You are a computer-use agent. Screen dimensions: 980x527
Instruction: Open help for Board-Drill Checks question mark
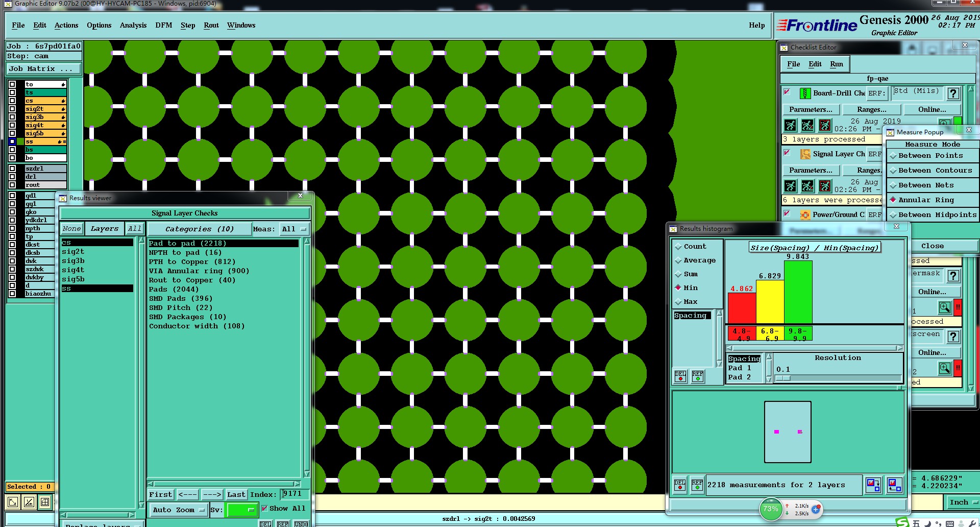[x=953, y=93]
